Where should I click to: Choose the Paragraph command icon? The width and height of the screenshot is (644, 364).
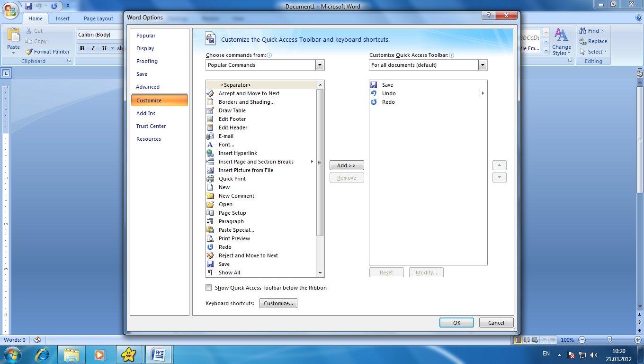pyautogui.click(x=210, y=221)
